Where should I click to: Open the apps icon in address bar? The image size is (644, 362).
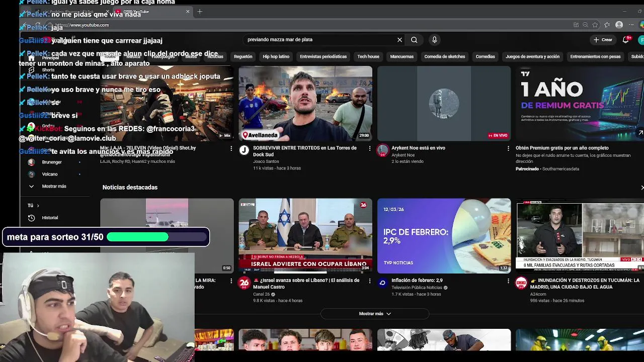576,25
